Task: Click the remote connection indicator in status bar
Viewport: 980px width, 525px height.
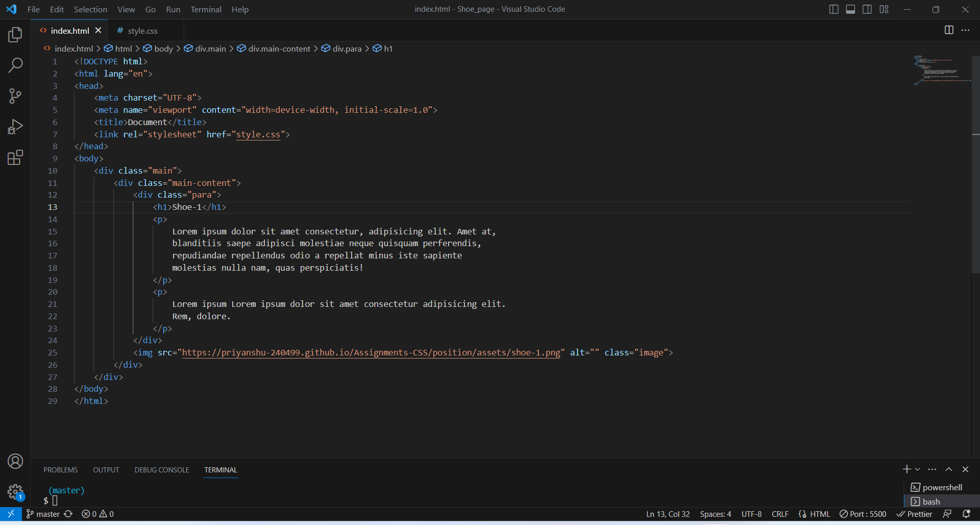Action: click(x=10, y=514)
